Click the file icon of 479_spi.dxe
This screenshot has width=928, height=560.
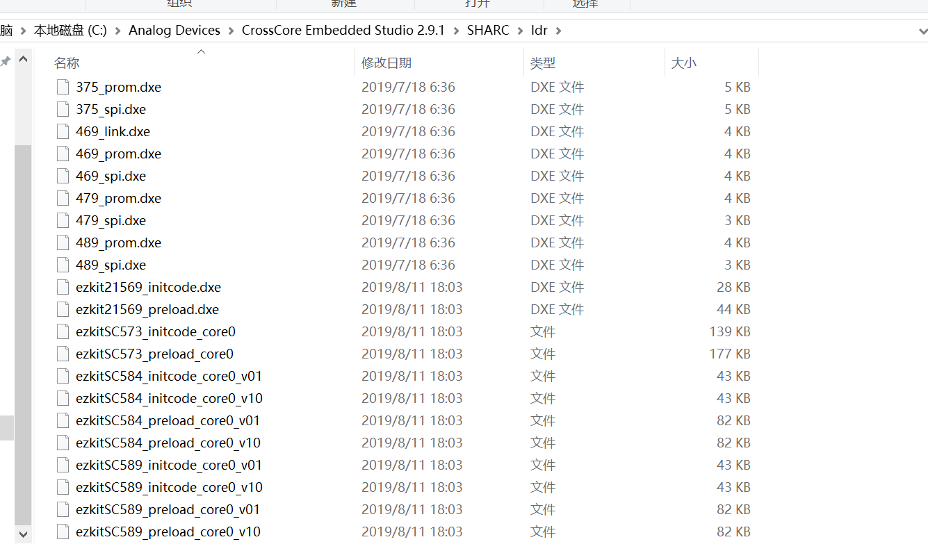pyautogui.click(x=63, y=220)
